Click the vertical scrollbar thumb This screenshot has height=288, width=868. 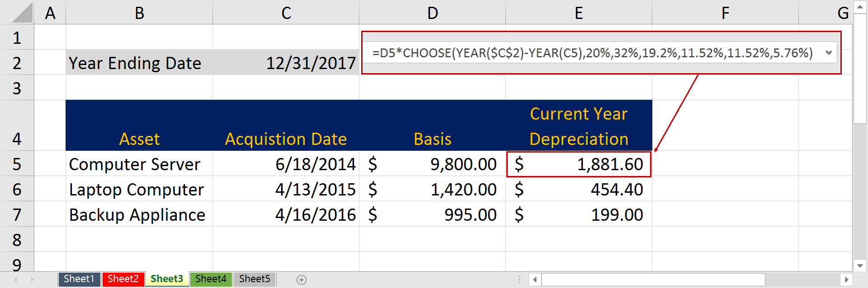tap(860, 68)
